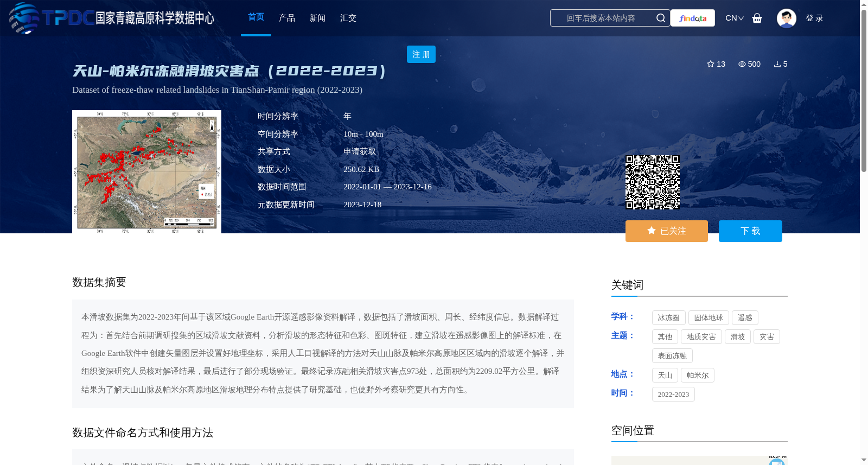Select the 表面冻融 theme tag
868x465 pixels.
coord(672,356)
